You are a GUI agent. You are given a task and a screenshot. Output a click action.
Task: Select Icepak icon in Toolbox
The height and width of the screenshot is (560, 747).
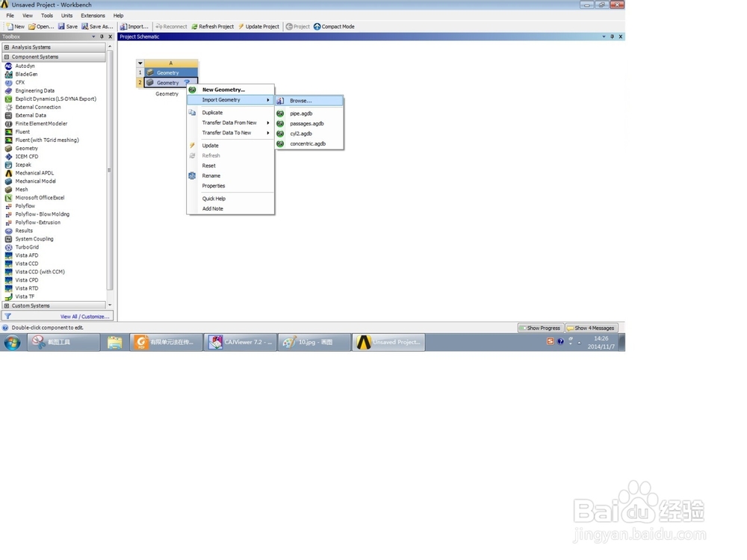pos(8,165)
